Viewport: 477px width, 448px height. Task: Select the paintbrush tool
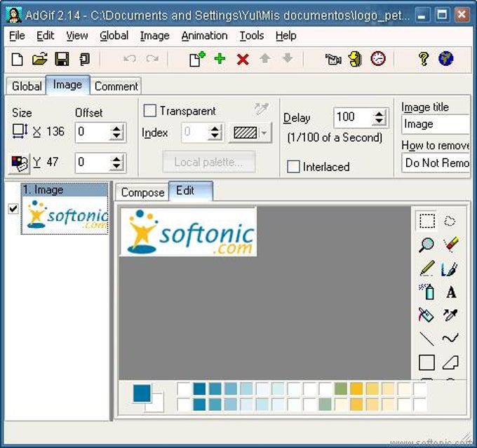click(x=450, y=269)
